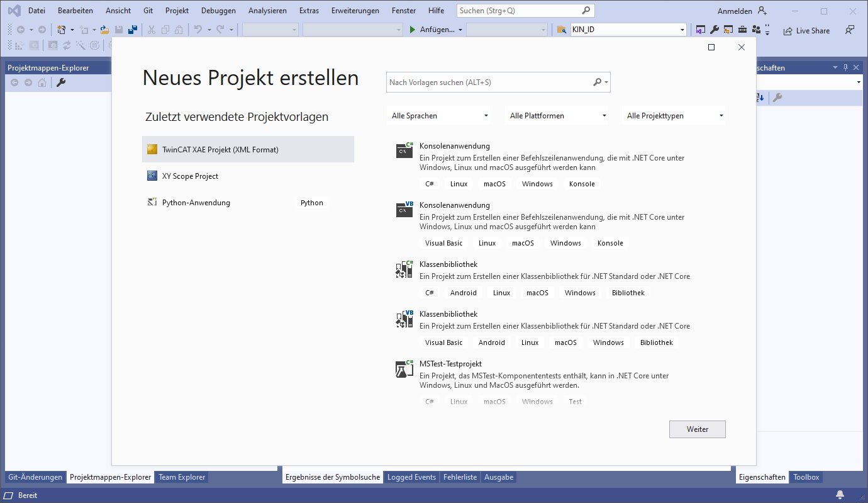The image size is (868, 503).
Task: Click the feedback person icon at top right
Action: click(850, 30)
